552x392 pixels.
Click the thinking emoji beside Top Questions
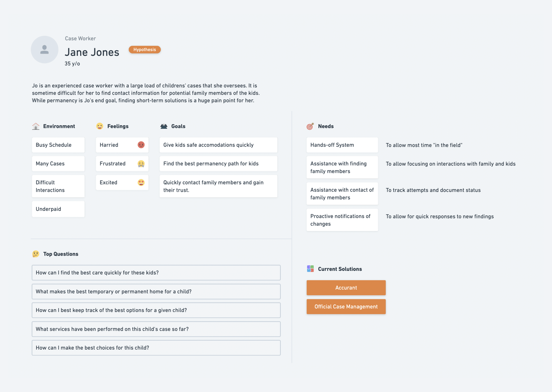point(36,254)
